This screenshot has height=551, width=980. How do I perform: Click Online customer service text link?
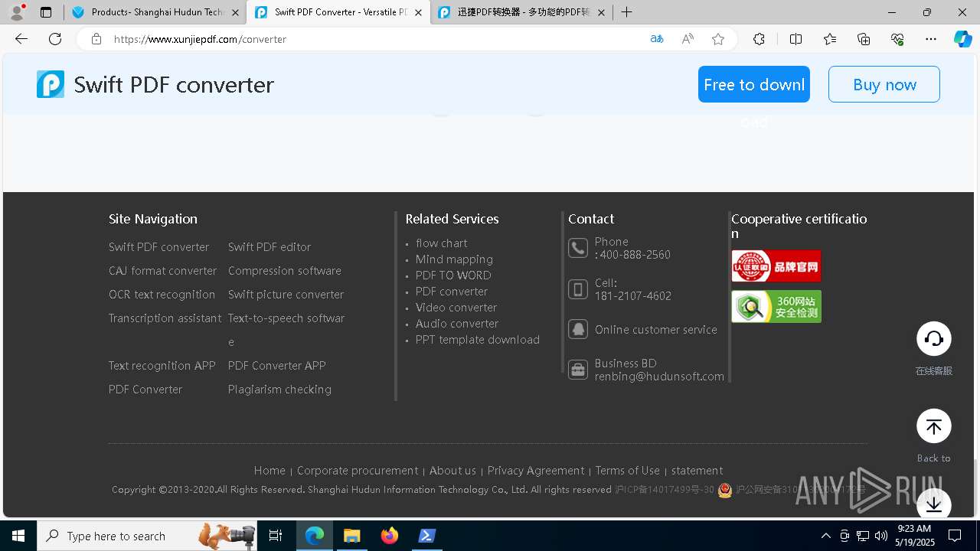pos(656,330)
